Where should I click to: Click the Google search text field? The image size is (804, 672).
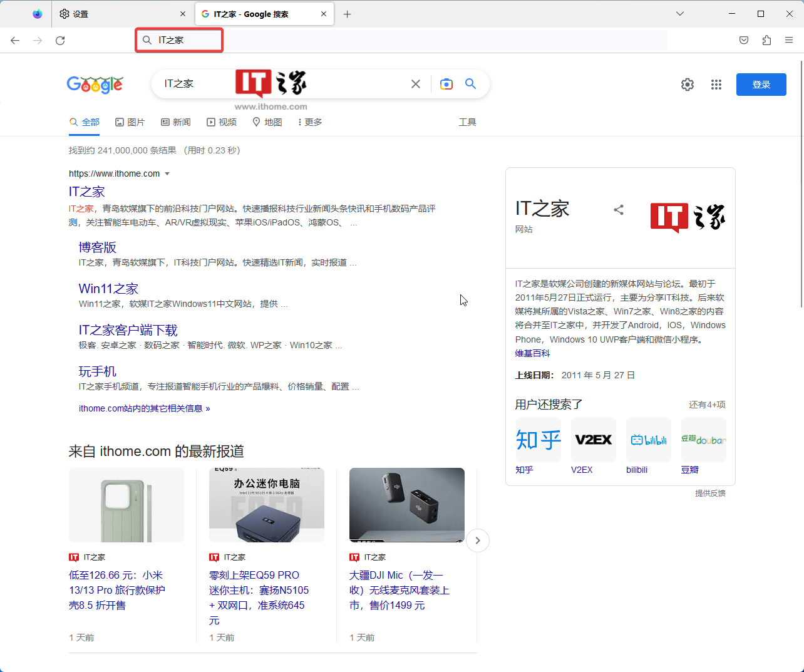click(282, 84)
